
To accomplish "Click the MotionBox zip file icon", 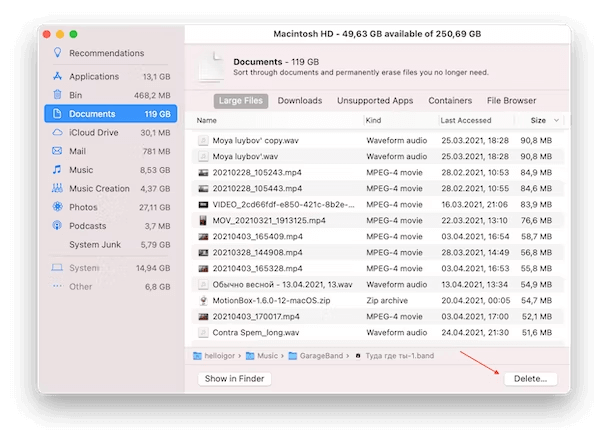I will pyautogui.click(x=203, y=301).
